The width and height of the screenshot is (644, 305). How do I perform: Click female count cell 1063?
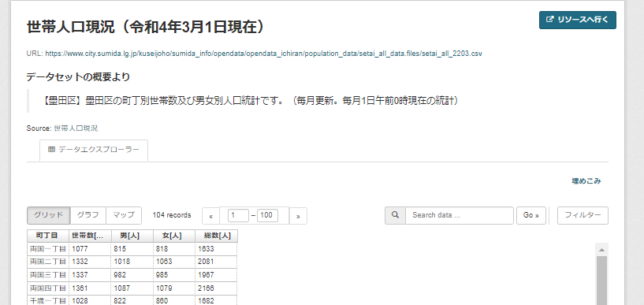(174, 262)
